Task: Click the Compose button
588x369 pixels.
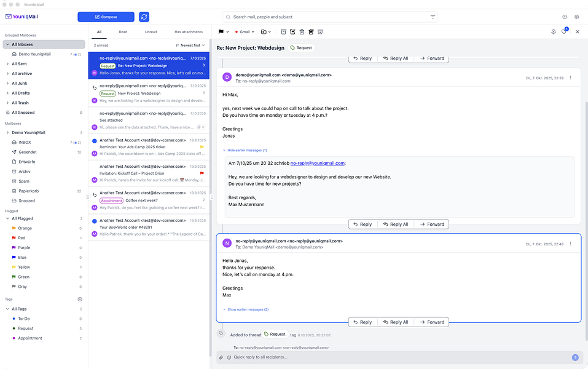Action: point(106,17)
